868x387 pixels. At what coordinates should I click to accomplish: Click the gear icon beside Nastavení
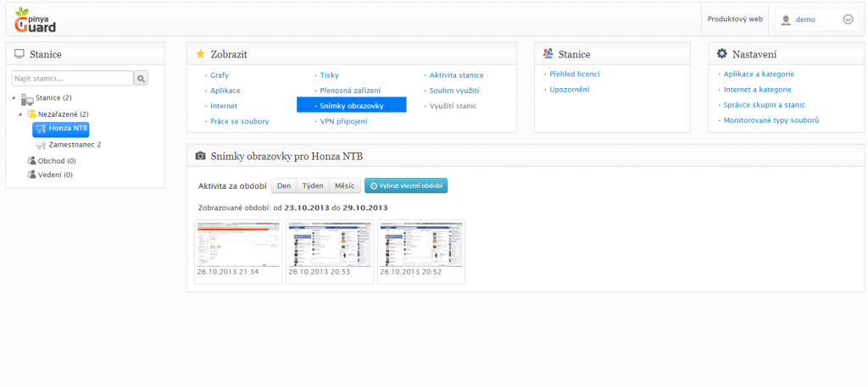tap(721, 53)
